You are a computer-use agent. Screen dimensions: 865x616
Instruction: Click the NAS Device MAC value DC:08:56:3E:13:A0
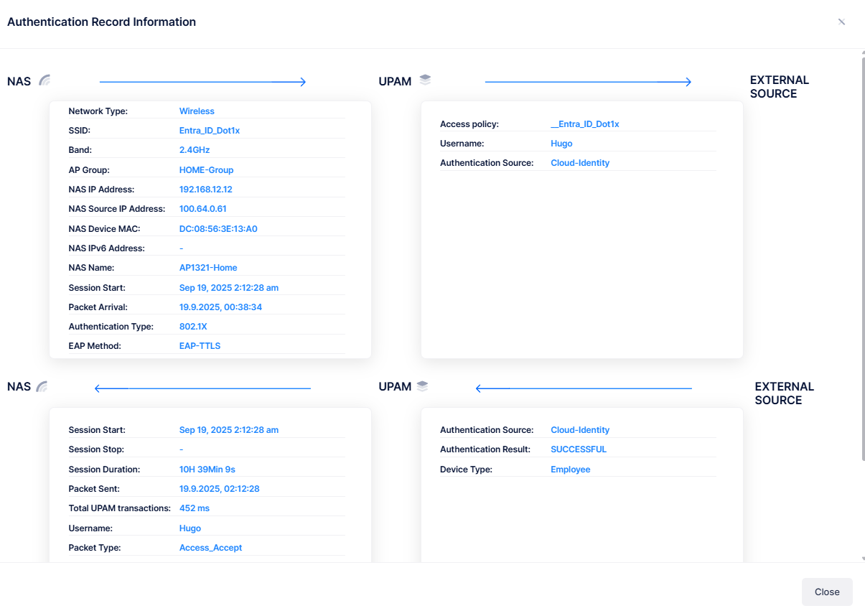click(x=218, y=229)
